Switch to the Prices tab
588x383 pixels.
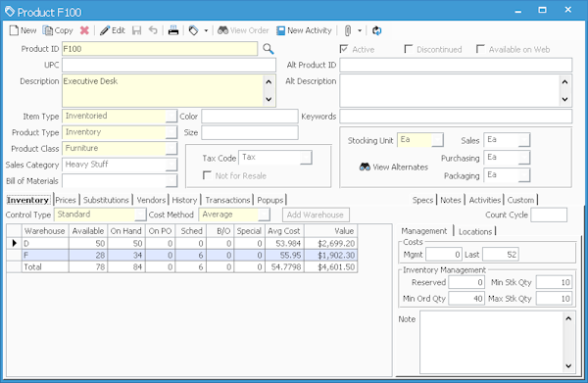point(66,200)
